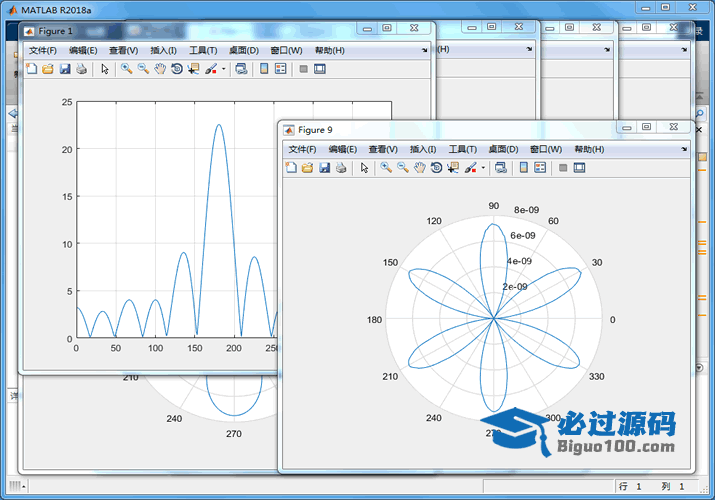Open 文件(F) menu in Figure 1

click(43, 51)
